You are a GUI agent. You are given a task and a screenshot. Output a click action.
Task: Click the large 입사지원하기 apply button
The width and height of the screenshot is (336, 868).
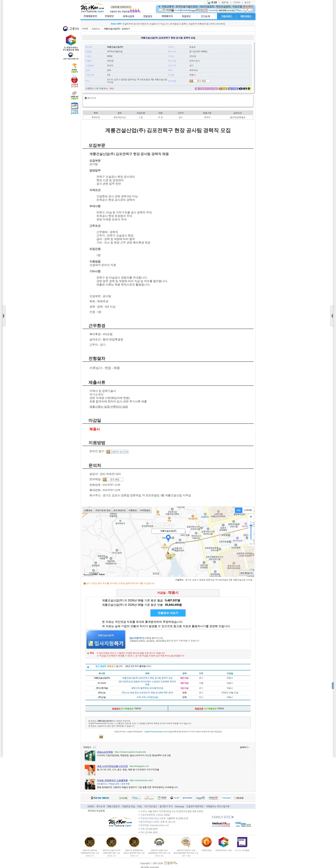(x=106, y=639)
